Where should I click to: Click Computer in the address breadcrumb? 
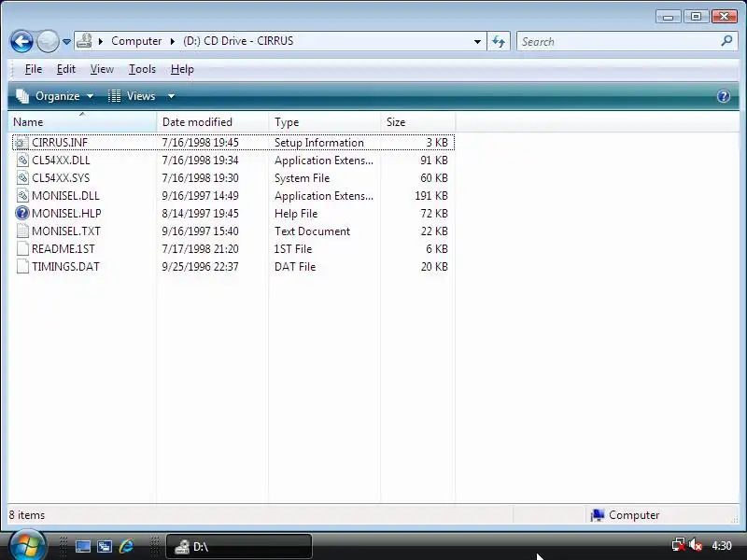[x=136, y=41]
